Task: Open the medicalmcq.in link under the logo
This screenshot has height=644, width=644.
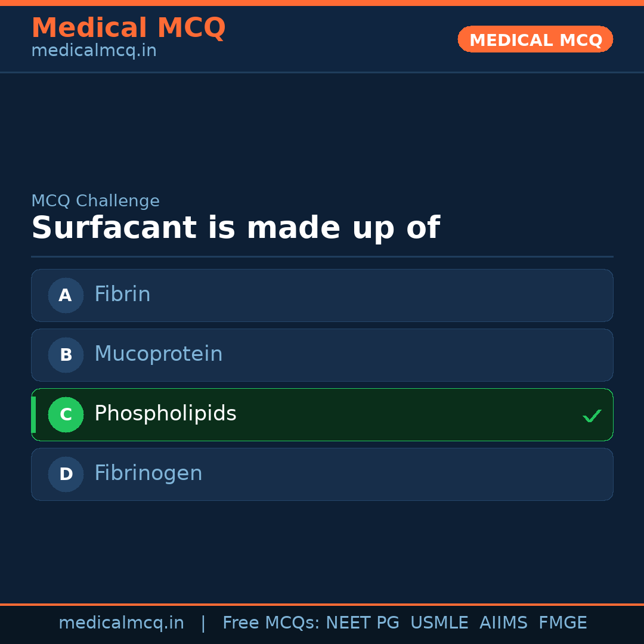Action: pyautogui.click(x=94, y=51)
